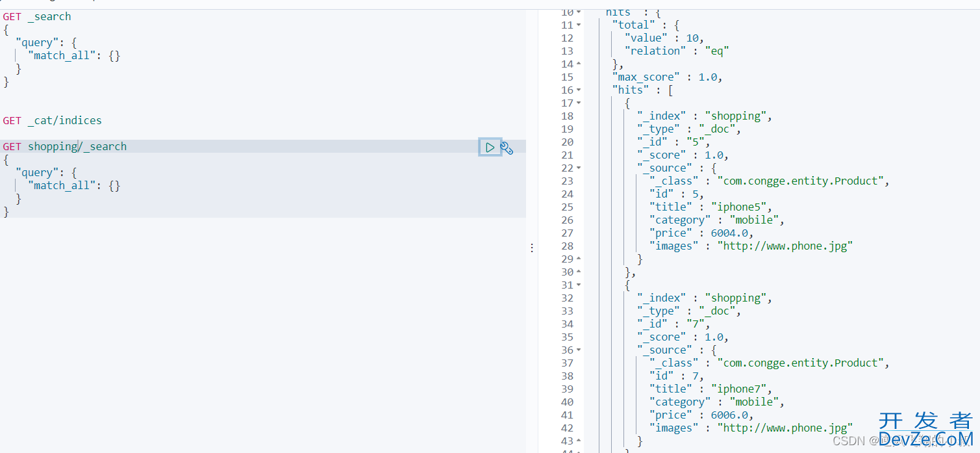980x453 pixels.
Task: Click the "title" : "iphone7" line
Action: [x=710, y=389]
